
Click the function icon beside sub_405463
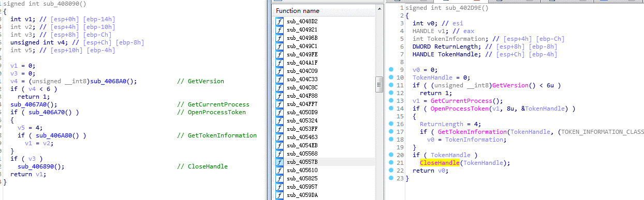click(280, 137)
